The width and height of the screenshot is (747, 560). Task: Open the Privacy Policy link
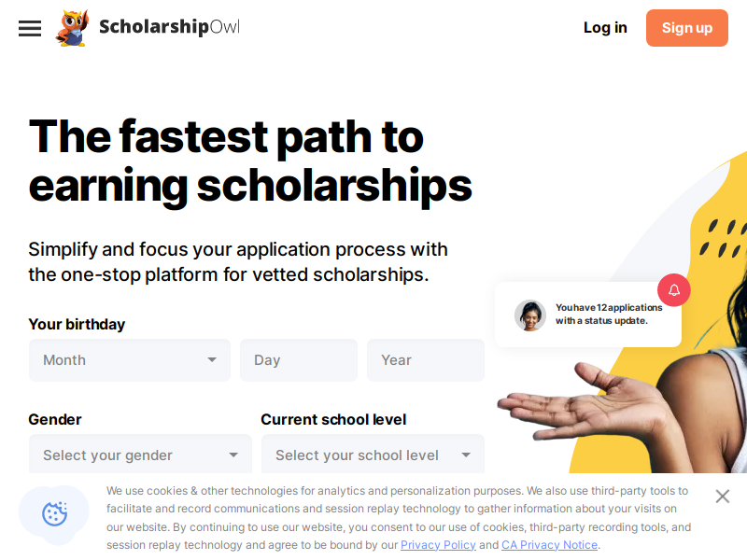438,545
